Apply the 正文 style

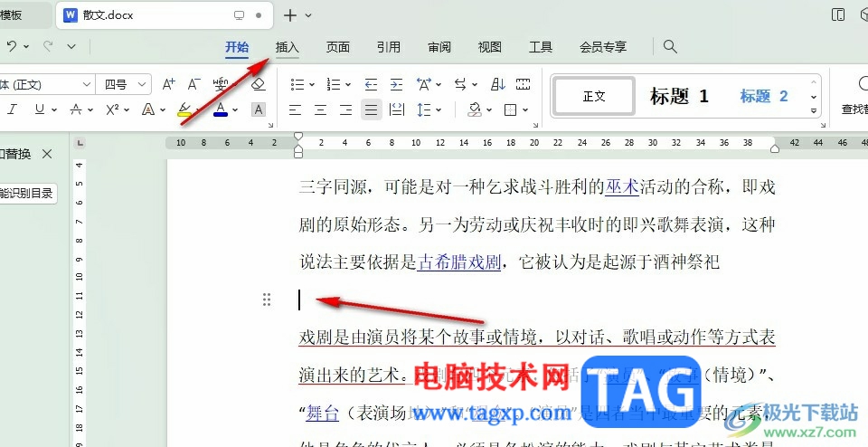pyautogui.click(x=595, y=97)
